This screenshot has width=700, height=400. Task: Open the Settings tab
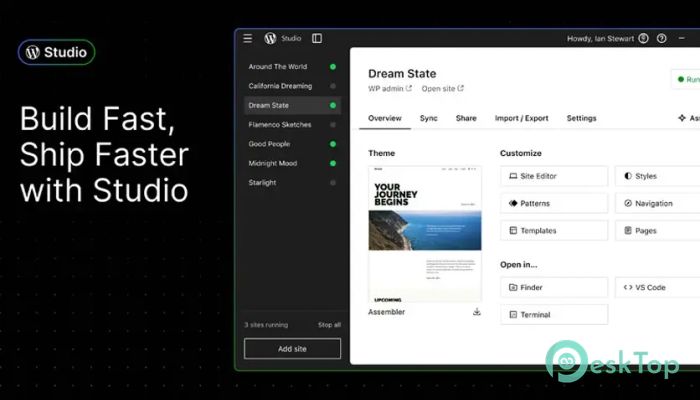(581, 118)
